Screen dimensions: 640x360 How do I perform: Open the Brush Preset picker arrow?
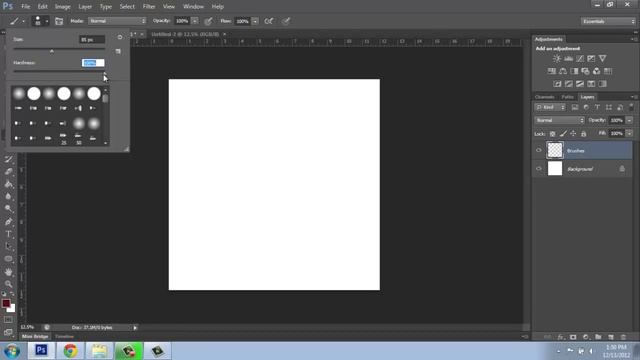click(x=47, y=21)
